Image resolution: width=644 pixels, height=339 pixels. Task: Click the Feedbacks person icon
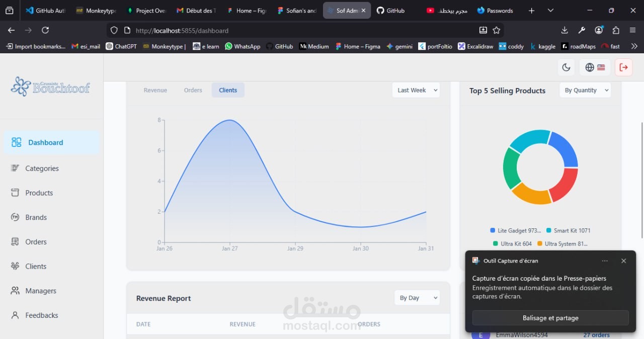15,315
